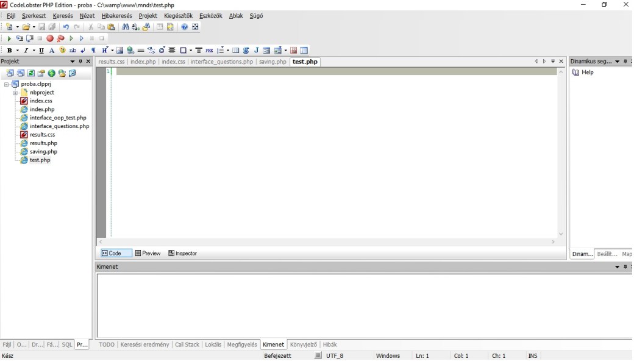Click the blue Help question mark icon
The height and width of the screenshot is (364, 634).
[184, 27]
